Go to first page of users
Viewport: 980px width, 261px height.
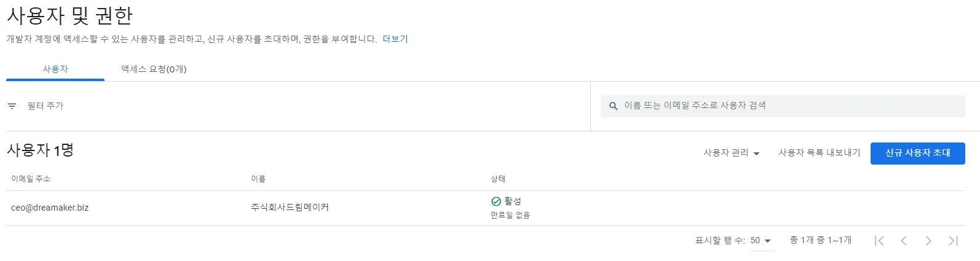point(879,241)
